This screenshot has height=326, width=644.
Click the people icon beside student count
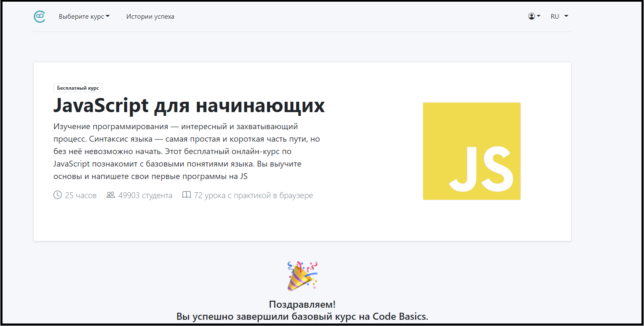tap(111, 195)
